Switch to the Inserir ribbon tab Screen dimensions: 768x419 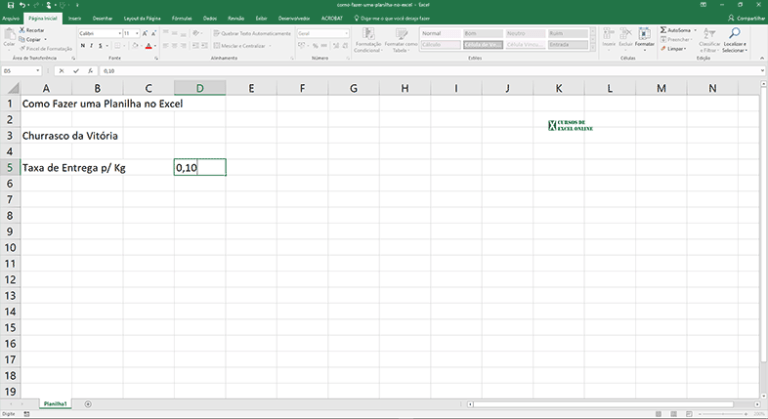(x=75, y=18)
